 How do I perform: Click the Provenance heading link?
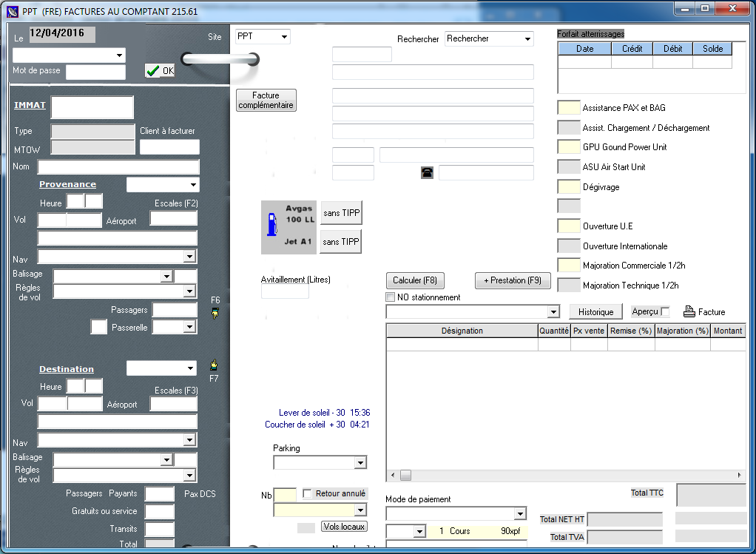(x=67, y=184)
